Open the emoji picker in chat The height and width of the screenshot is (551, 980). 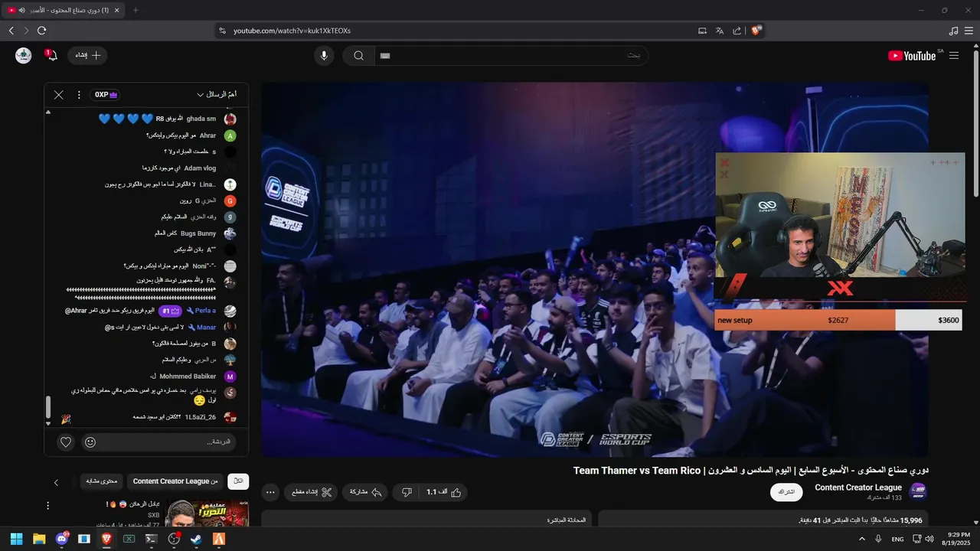point(90,442)
